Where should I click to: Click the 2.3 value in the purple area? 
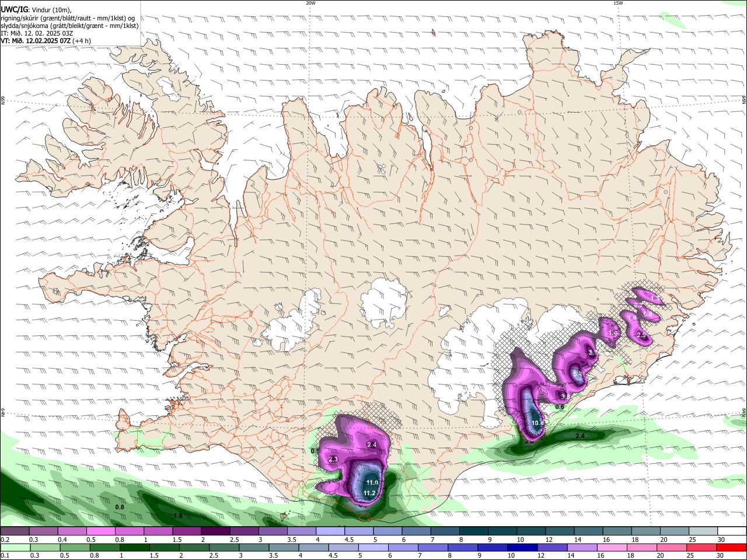tap(334, 459)
